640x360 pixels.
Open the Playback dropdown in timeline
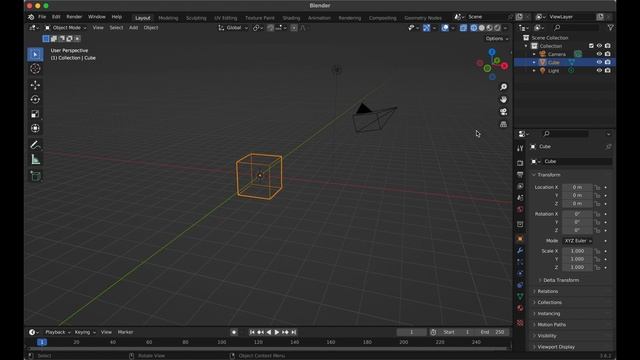(58, 332)
